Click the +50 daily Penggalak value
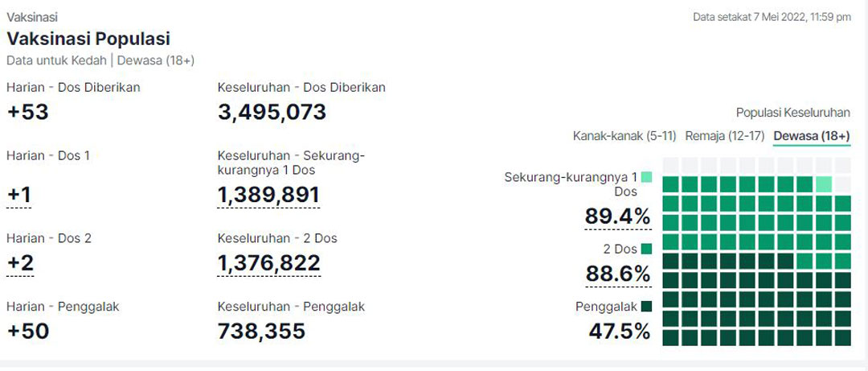Viewport: 868px width, 371px height. (27, 331)
